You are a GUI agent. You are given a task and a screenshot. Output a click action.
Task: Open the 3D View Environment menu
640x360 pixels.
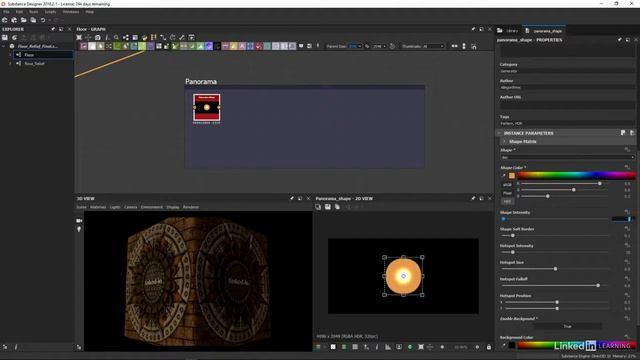[152, 207]
